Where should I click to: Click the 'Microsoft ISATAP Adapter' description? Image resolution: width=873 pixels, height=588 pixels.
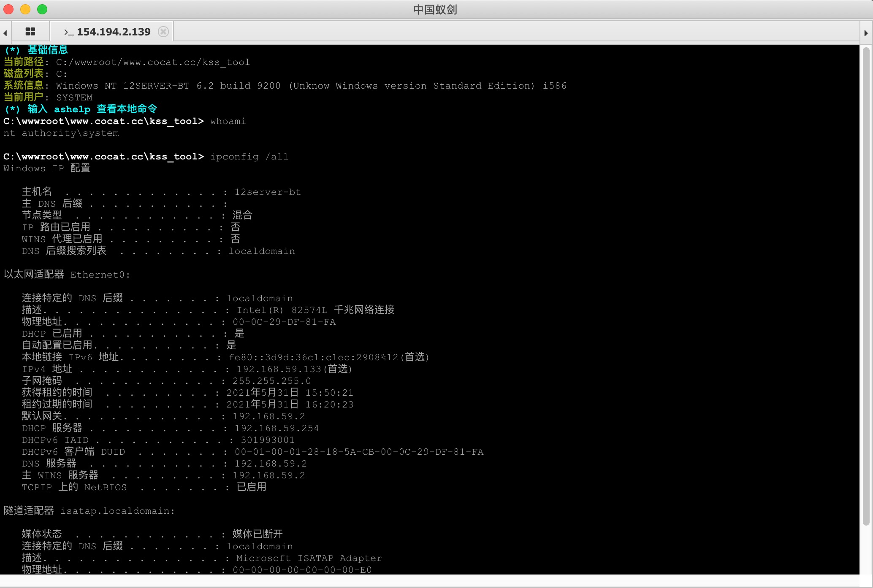pyautogui.click(x=309, y=558)
